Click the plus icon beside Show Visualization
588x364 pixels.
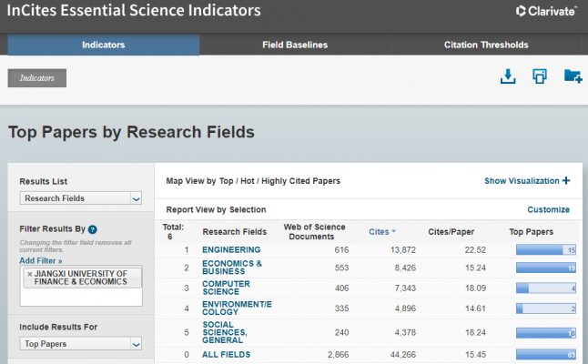pyautogui.click(x=566, y=181)
